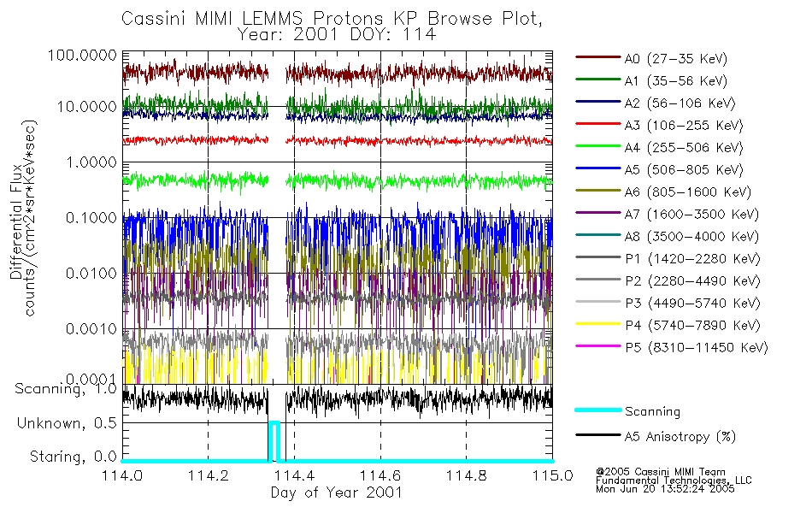The width and height of the screenshot is (812, 513).
Task: Click the P4 (5740-7890 KeV) legend entry
Action: tap(693, 326)
